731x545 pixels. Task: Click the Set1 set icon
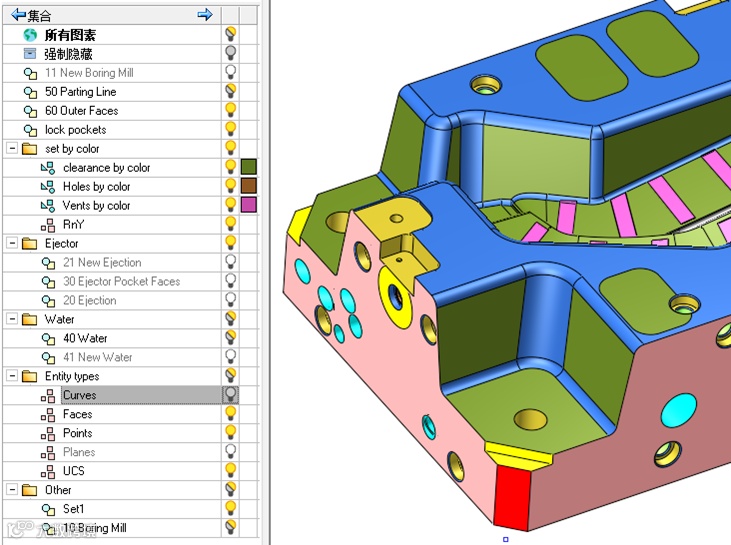pyautogui.click(x=48, y=509)
